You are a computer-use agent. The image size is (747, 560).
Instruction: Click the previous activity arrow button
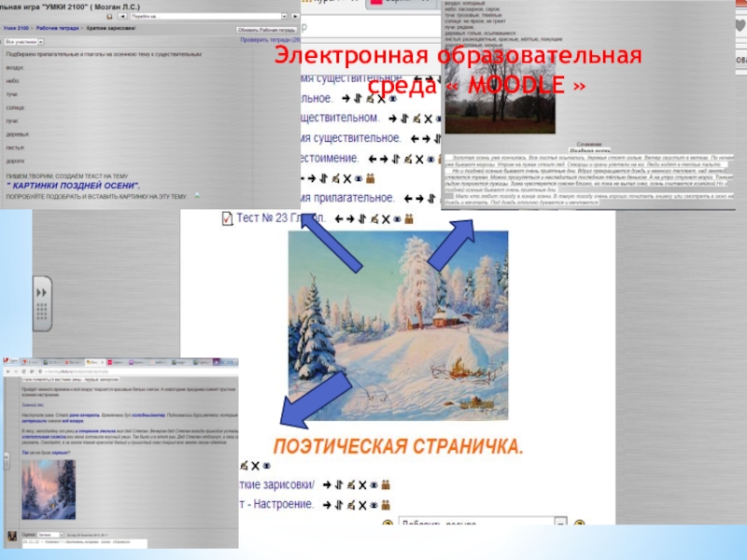(122, 16)
